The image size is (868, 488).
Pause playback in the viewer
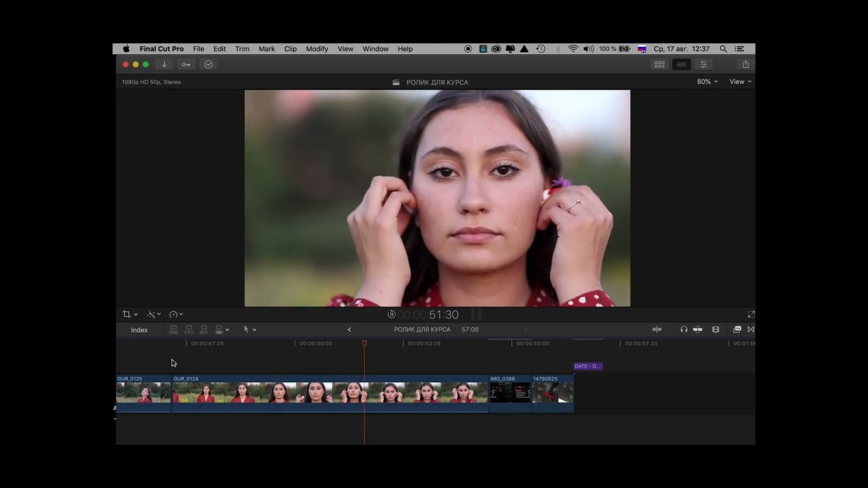(x=391, y=314)
